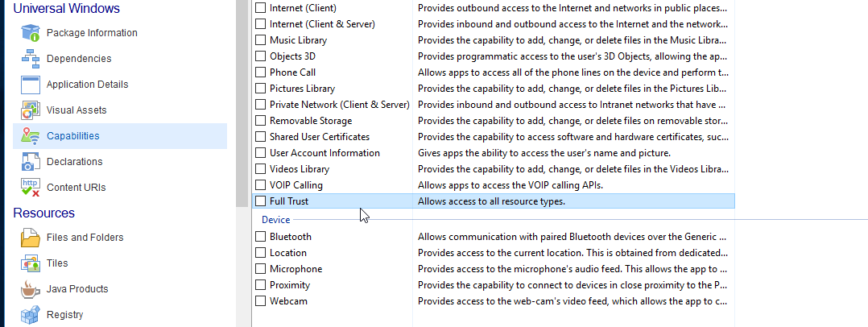Collapse the Device group header
The image size is (868, 327).
point(275,219)
